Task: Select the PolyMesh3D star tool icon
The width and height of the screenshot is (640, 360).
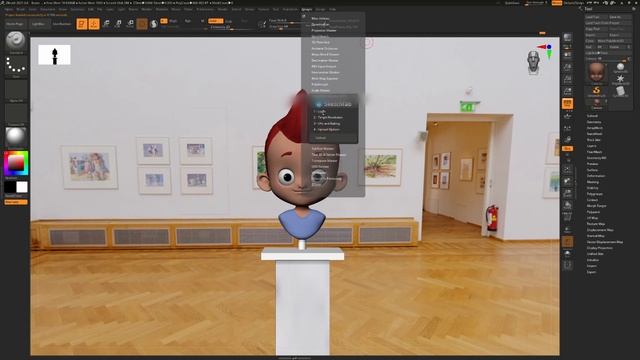Action: (620, 79)
